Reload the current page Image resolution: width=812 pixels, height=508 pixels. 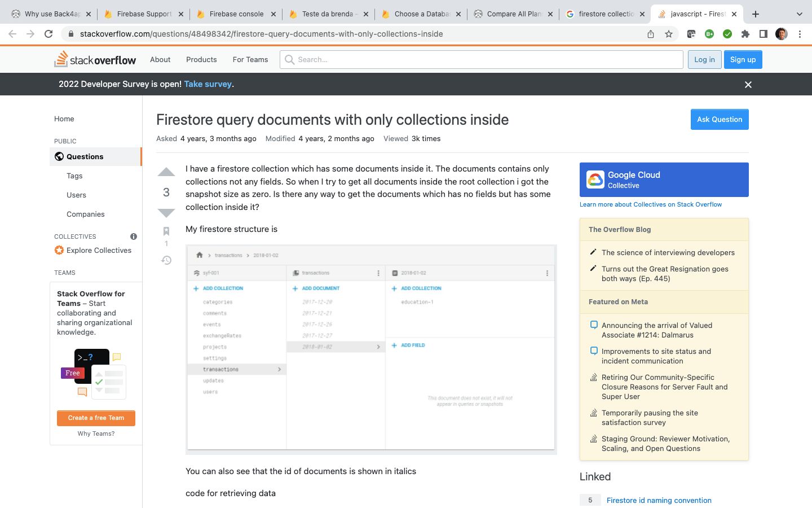tap(48, 33)
